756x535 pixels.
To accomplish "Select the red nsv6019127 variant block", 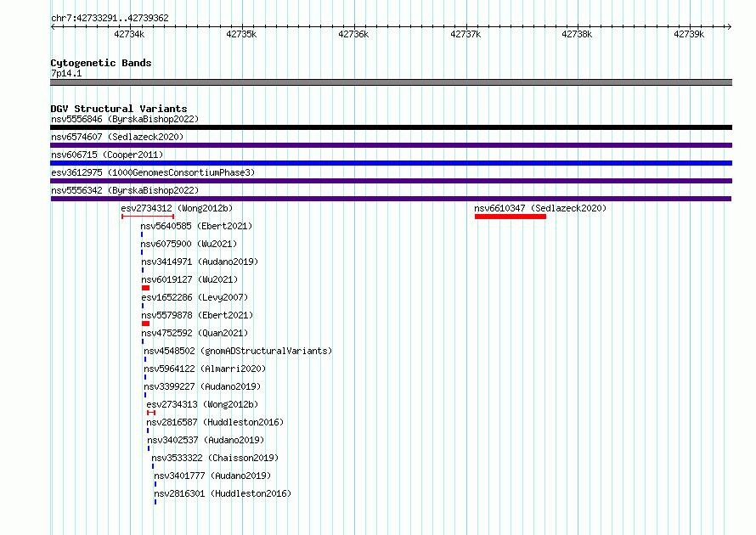I will tap(145, 288).
